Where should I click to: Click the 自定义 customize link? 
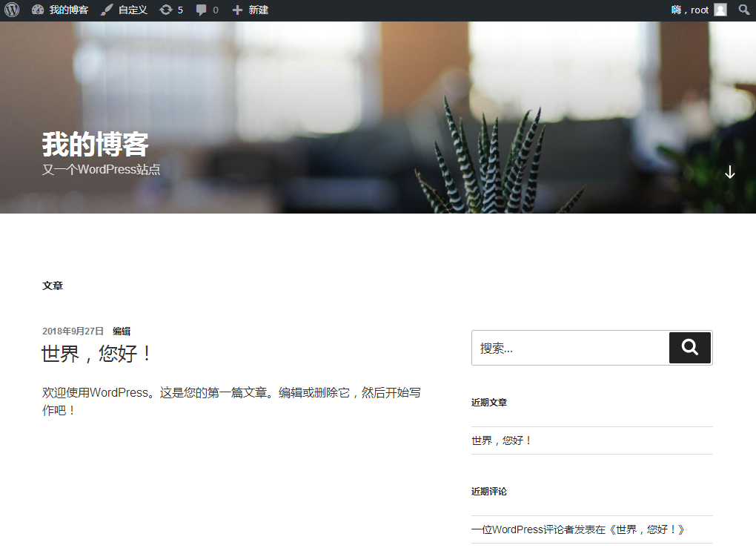click(124, 10)
